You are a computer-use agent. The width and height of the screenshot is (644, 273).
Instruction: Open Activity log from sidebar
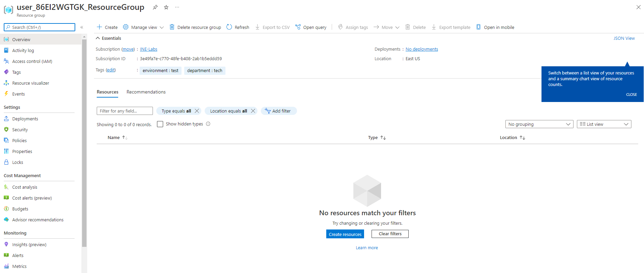coord(23,50)
